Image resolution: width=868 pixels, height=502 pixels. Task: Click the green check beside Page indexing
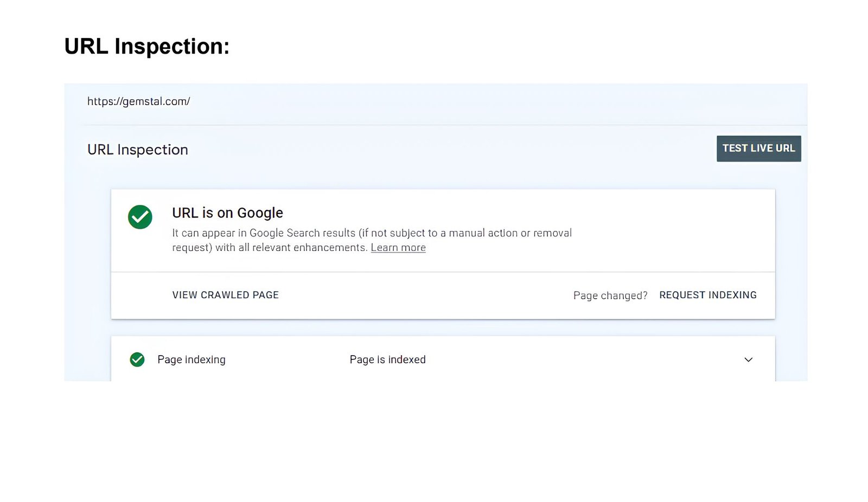[137, 359]
